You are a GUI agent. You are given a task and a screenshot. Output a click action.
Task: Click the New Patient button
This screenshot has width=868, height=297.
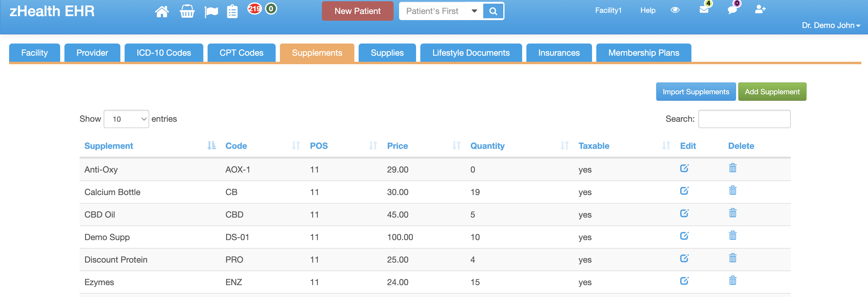[x=357, y=11]
